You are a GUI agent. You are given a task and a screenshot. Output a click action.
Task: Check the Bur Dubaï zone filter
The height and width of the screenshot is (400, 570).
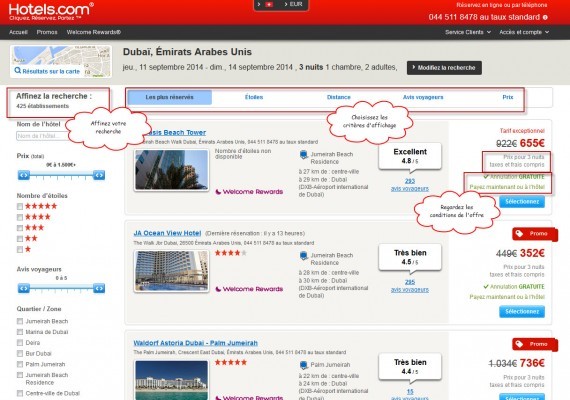click(20, 353)
